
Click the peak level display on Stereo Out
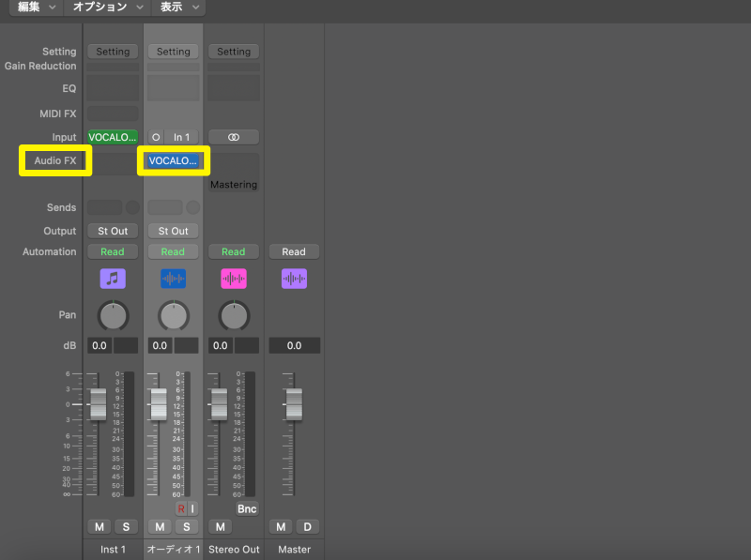(247, 345)
